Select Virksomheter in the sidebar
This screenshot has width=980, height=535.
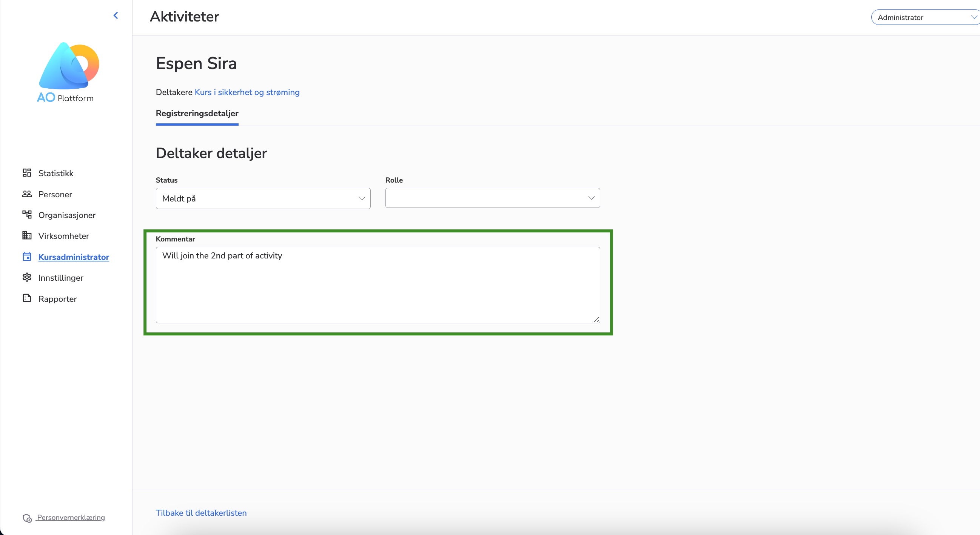(x=63, y=236)
